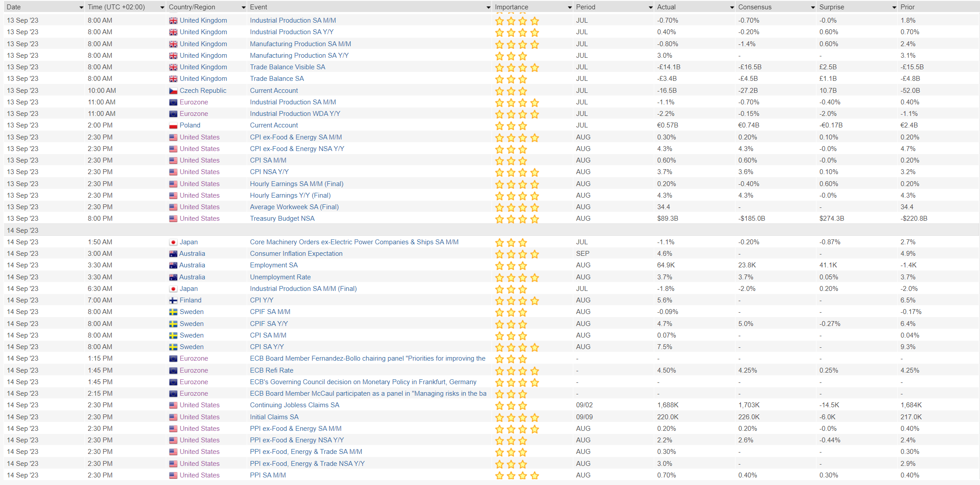Open the Treasury Budget NSA event link
Viewport: 980px width, 485px height.
click(282, 219)
